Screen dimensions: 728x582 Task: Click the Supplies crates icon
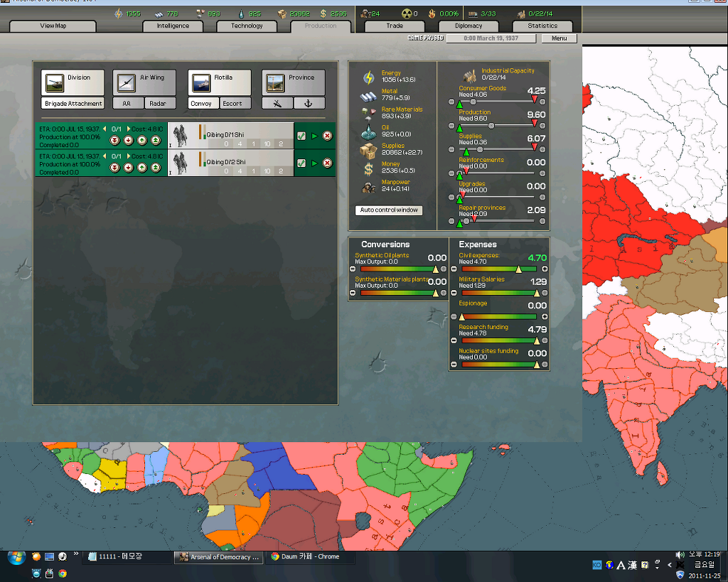(x=369, y=151)
